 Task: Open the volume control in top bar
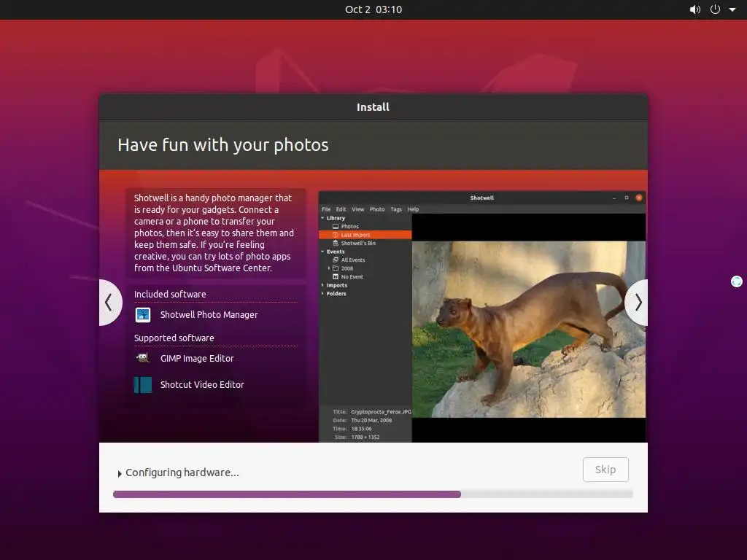(695, 9)
